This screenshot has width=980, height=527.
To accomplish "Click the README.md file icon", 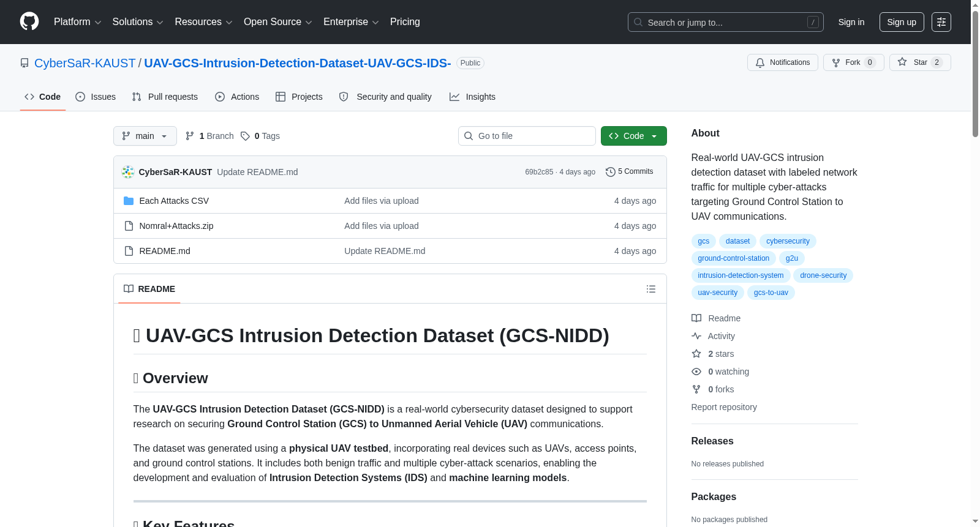I will pos(129,251).
